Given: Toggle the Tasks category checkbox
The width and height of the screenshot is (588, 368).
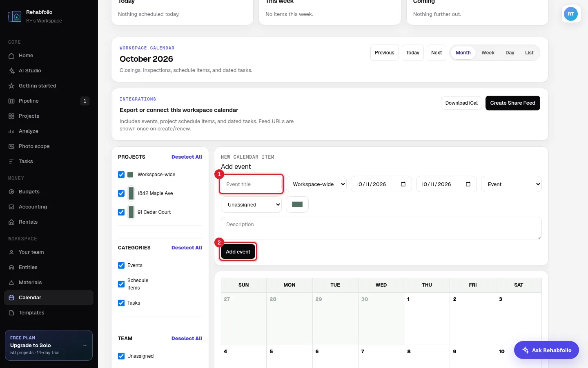Looking at the screenshot, I should tap(121, 303).
